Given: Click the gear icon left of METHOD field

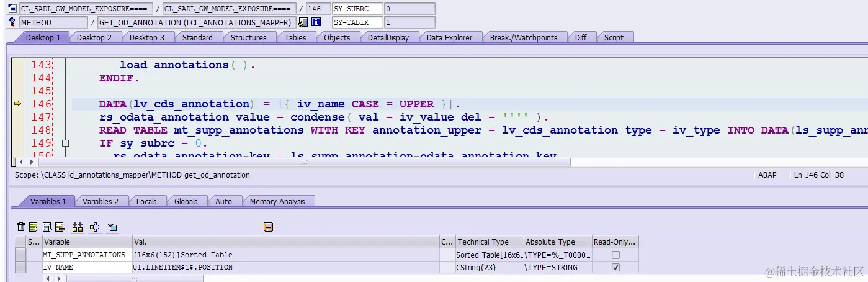Looking at the screenshot, I should click(x=13, y=22).
